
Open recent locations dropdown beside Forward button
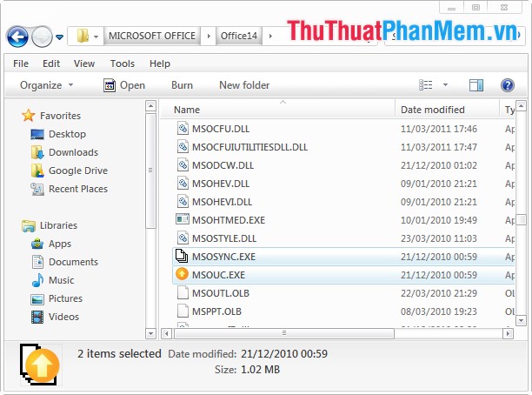tap(59, 37)
